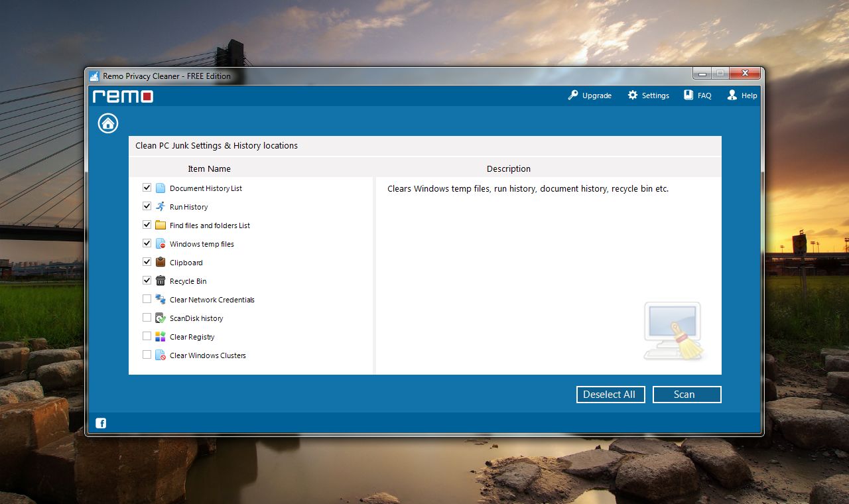Image resolution: width=849 pixels, height=504 pixels.
Task: Click the Help person icon
Action: (732, 95)
